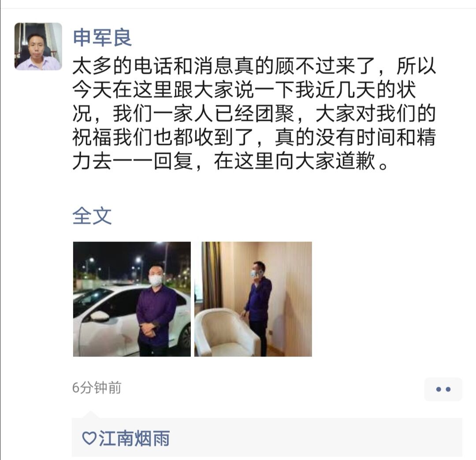View the night photo with white car
This screenshot has width=476, height=460.
(x=132, y=299)
